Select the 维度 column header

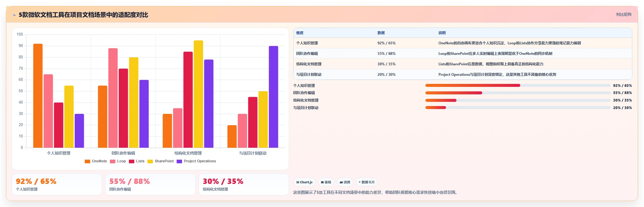coord(300,33)
